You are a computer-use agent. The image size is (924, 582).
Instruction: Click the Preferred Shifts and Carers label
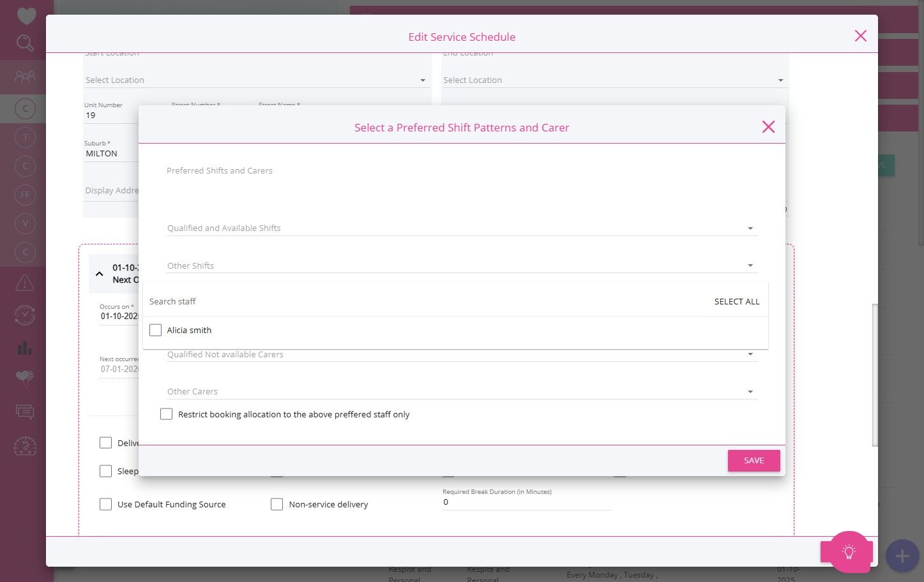(x=220, y=170)
